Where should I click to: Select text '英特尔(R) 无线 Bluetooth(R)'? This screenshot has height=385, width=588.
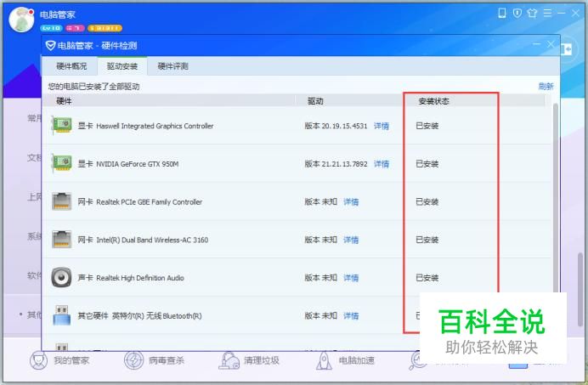click(x=156, y=316)
